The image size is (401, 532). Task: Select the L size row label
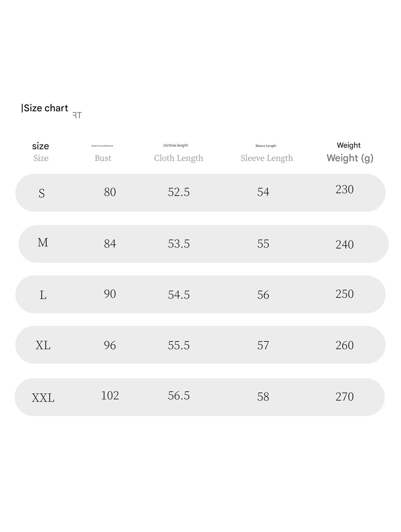pos(43,295)
